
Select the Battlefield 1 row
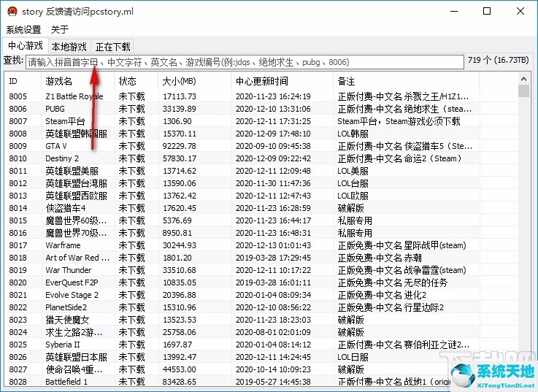click(x=261, y=381)
